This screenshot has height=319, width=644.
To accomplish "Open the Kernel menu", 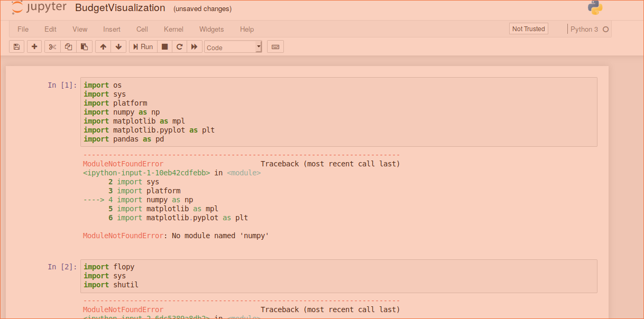I will (173, 29).
